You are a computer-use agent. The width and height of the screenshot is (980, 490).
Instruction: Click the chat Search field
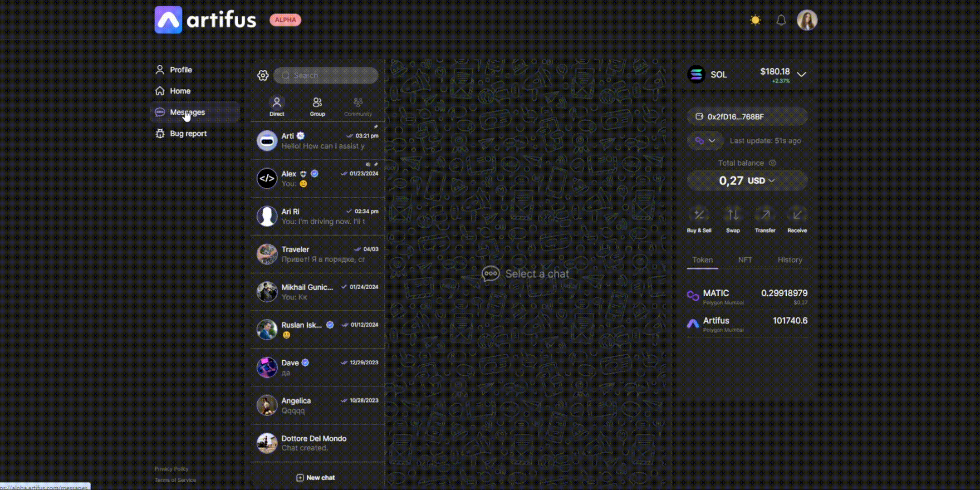click(x=326, y=75)
